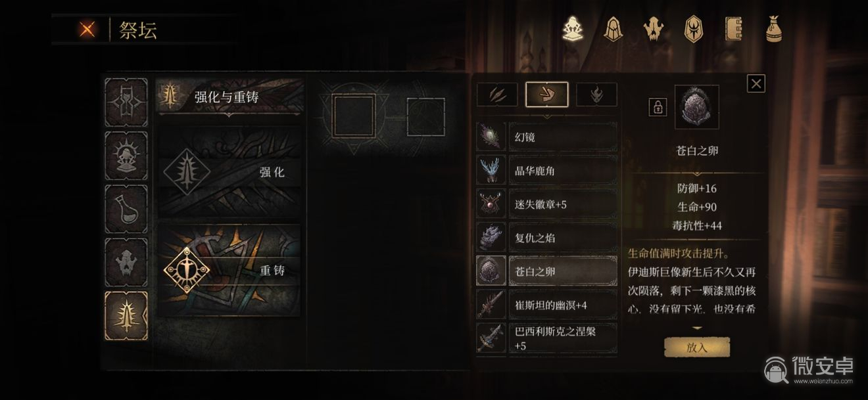This screenshot has width=868, height=400.
Task: Open the pouch bag icon in top bar
Action: [774, 29]
